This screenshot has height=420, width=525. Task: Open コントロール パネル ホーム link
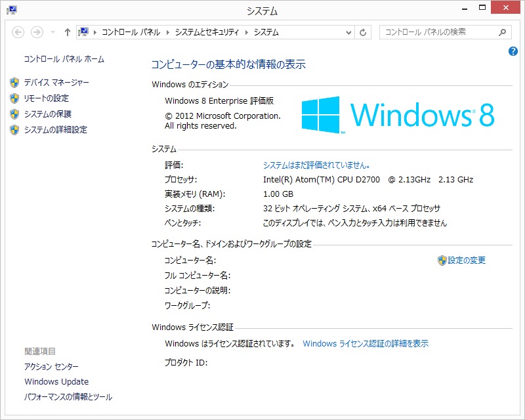[x=64, y=59]
